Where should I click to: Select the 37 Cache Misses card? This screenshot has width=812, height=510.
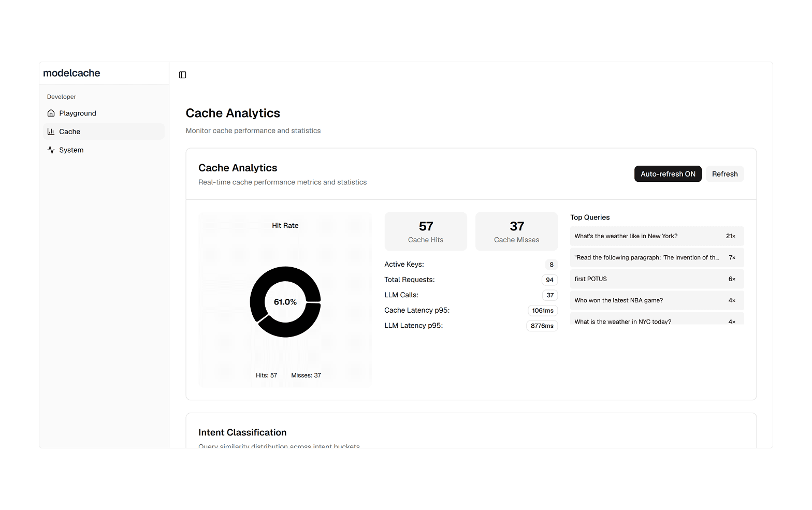[x=516, y=231]
